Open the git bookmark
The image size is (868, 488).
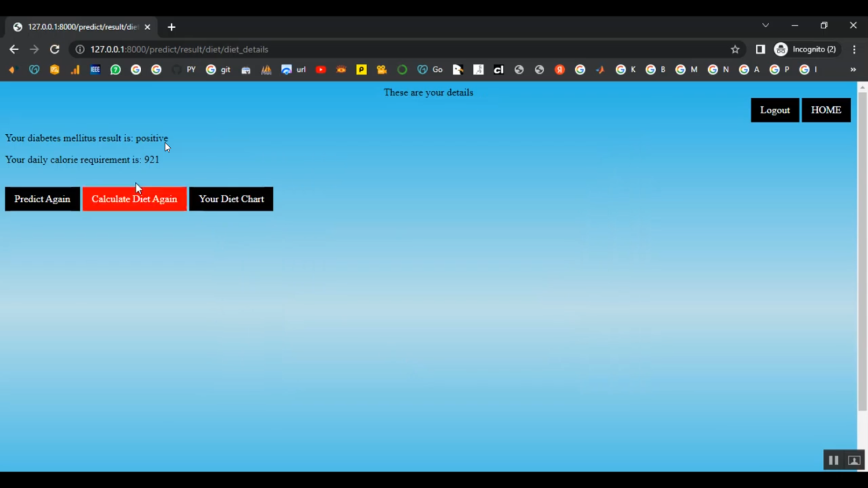coord(218,70)
